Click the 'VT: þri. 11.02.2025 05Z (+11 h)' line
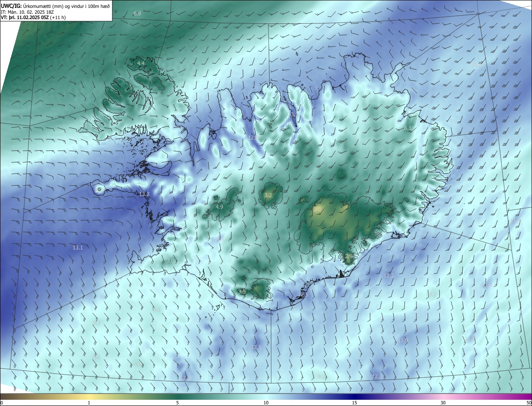Screen dimensions: 532x406 [x=33, y=17]
